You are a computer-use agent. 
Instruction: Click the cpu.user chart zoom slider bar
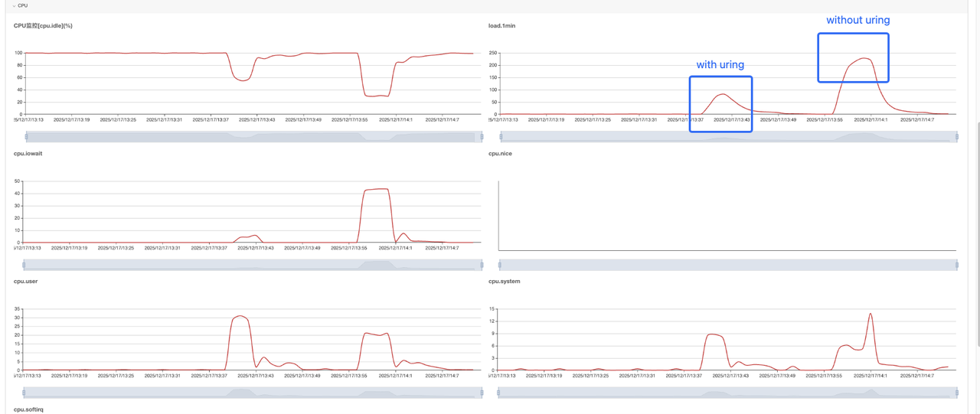[x=253, y=392]
